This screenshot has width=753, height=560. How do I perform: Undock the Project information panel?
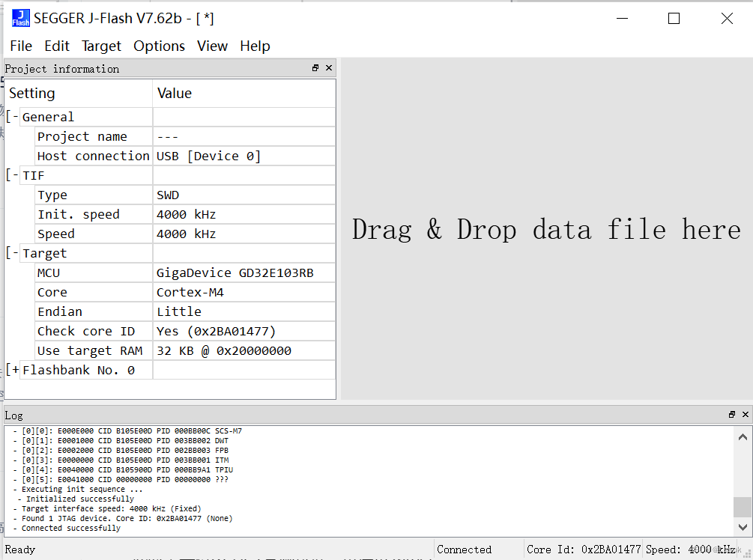click(315, 68)
